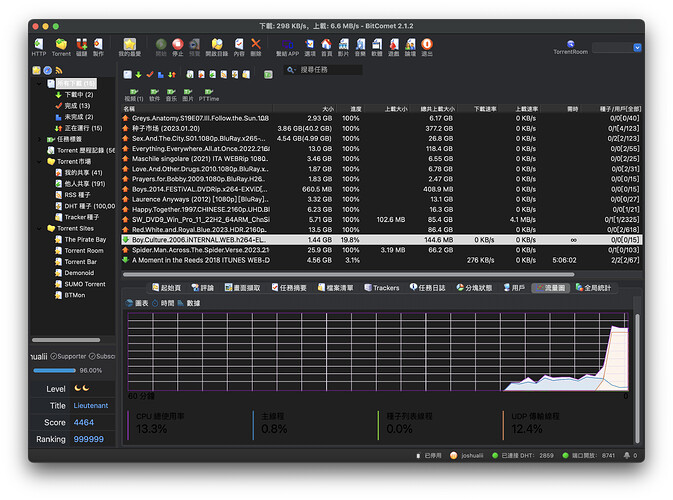Click the Bind APP (繫結 APP) icon
673x500 pixels.
tap(287, 47)
